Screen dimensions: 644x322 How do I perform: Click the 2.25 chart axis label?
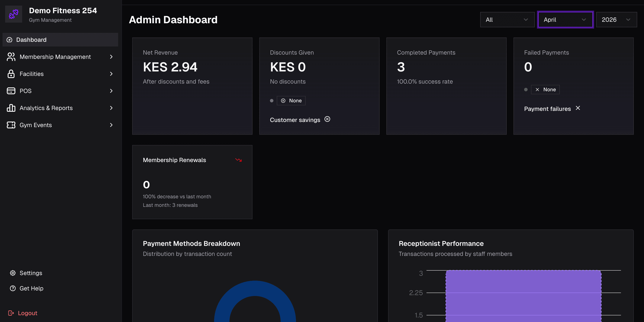pos(416,293)
